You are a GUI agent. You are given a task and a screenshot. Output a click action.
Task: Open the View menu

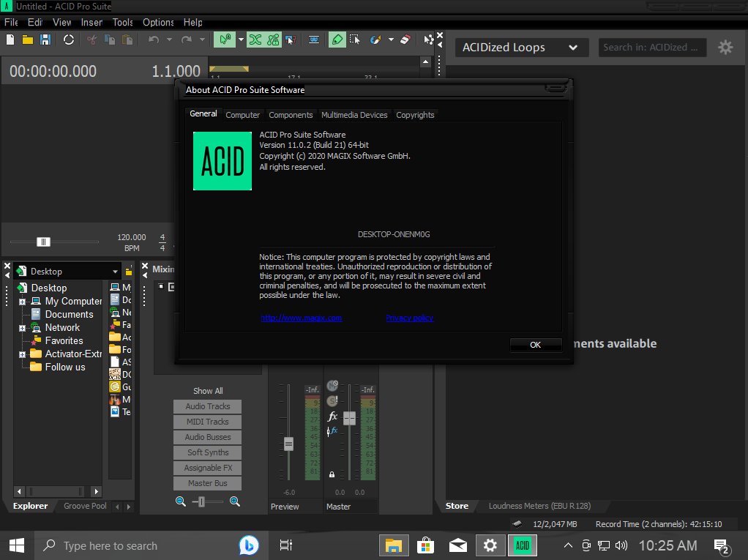pyautogui.click(x=62, y=23)
